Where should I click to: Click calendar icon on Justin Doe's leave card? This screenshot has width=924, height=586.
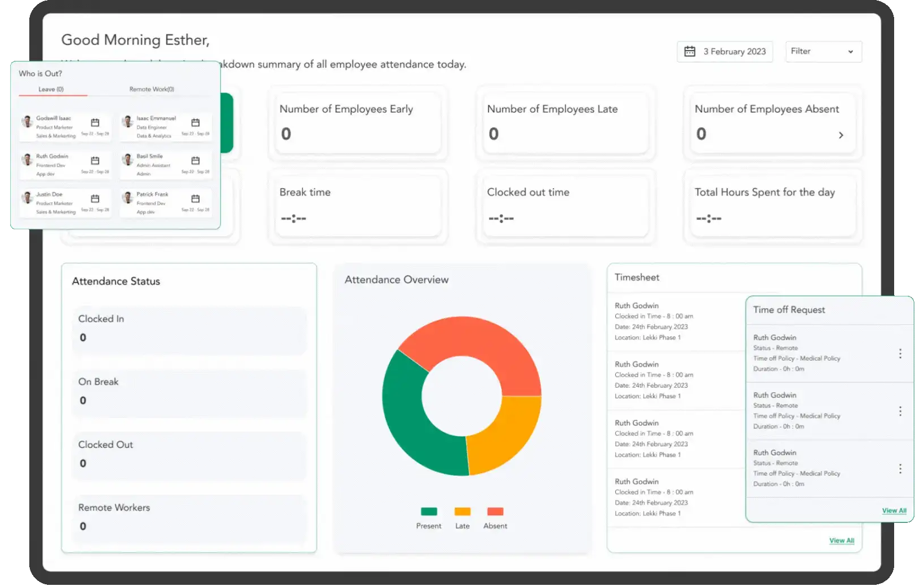point(95,198)
